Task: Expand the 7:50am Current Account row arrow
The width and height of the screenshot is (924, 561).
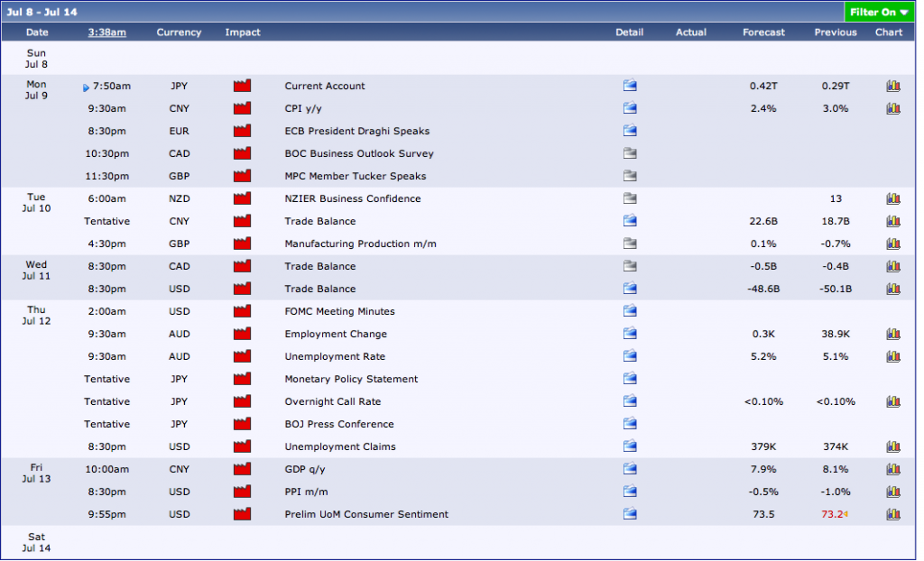Action: [x=87, y=87]
